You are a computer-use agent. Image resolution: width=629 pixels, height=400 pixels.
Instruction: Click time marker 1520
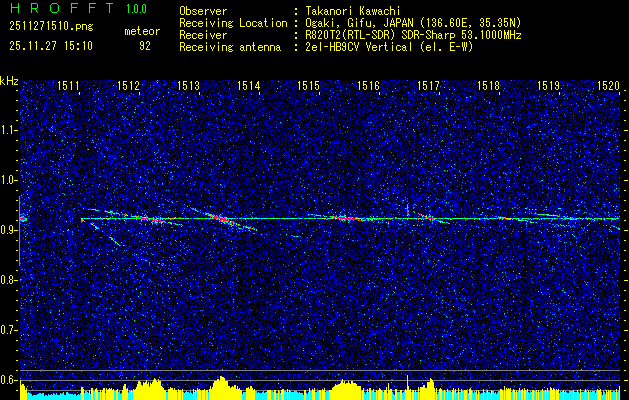coord(608,85)
